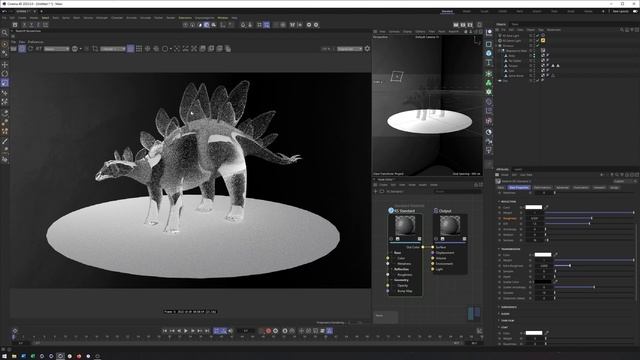
Task: Click the refresh render icon in RenderView
Action: tap(31, 49)
